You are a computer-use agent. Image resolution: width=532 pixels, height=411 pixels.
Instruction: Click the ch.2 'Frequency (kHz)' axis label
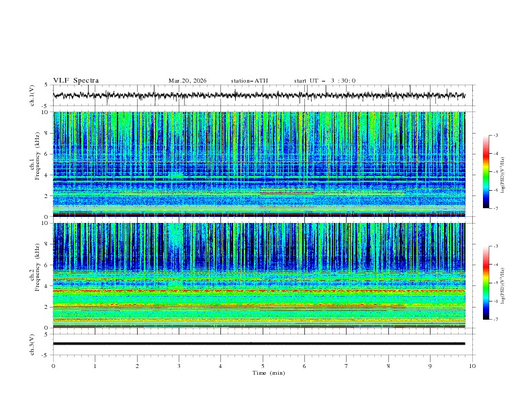tap(37, 267)
